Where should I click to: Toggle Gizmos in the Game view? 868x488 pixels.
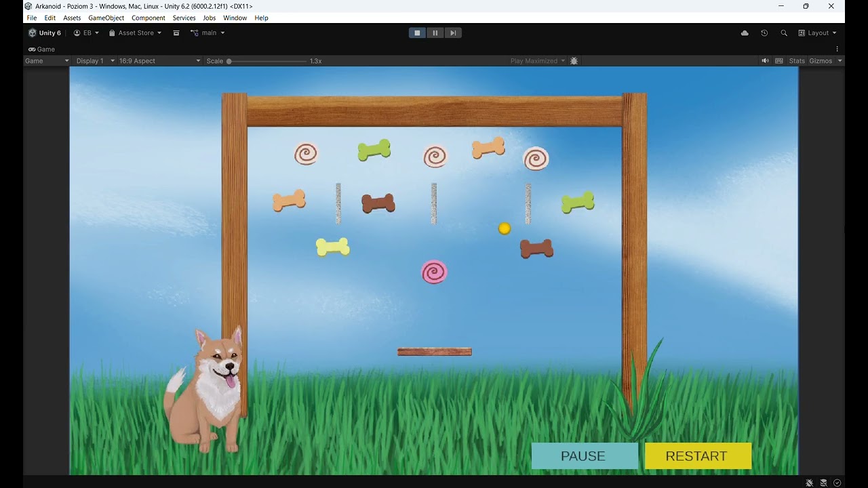pyautogui.click(x=821, y=61)
